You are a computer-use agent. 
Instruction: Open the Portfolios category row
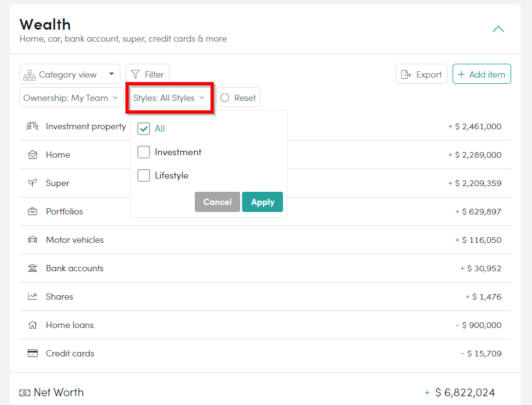tap(265, 211)
